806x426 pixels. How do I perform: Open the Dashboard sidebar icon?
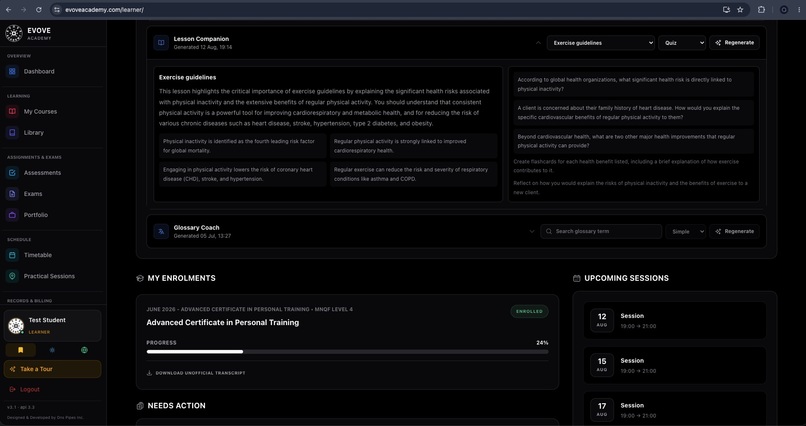coord(12,71)
